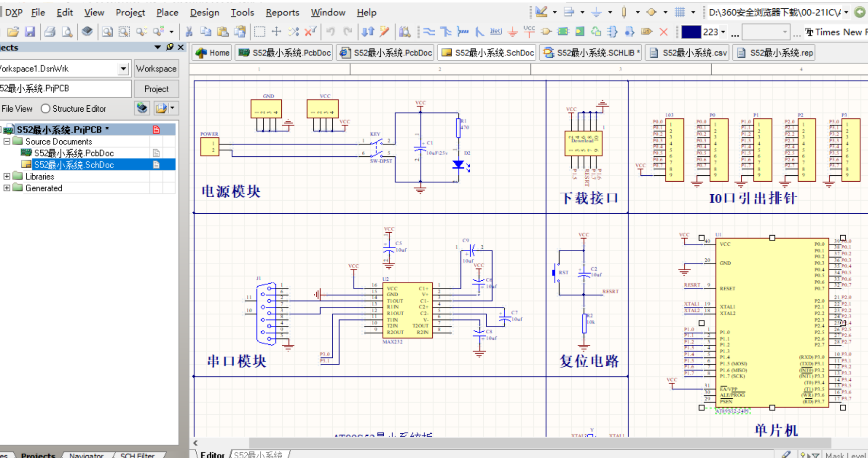
Task: Click the horizontal scrollbar left arrow
Action: 195,443
